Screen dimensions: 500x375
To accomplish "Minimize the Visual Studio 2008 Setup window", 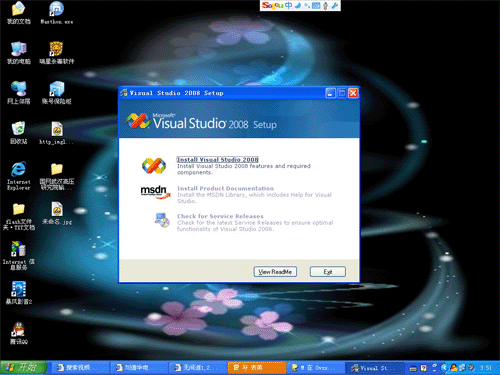I will tap(330, 93).
